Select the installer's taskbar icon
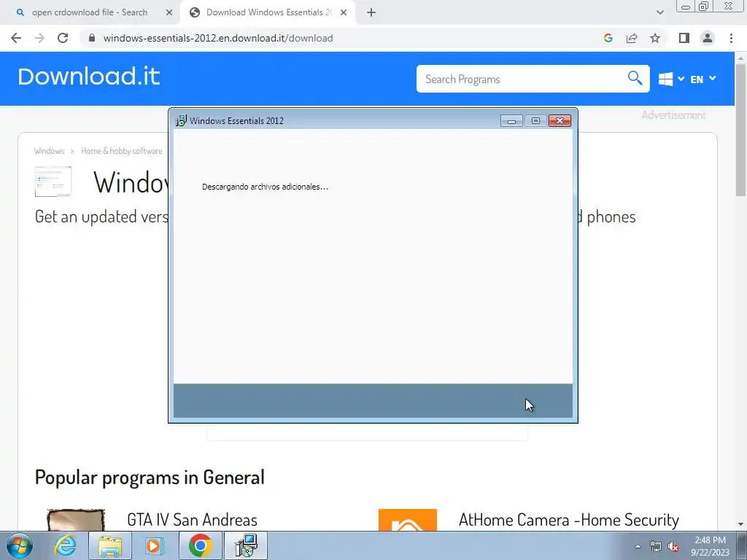Image resolution: width=747 pixels, height=560 pixels. click(246, 545)
